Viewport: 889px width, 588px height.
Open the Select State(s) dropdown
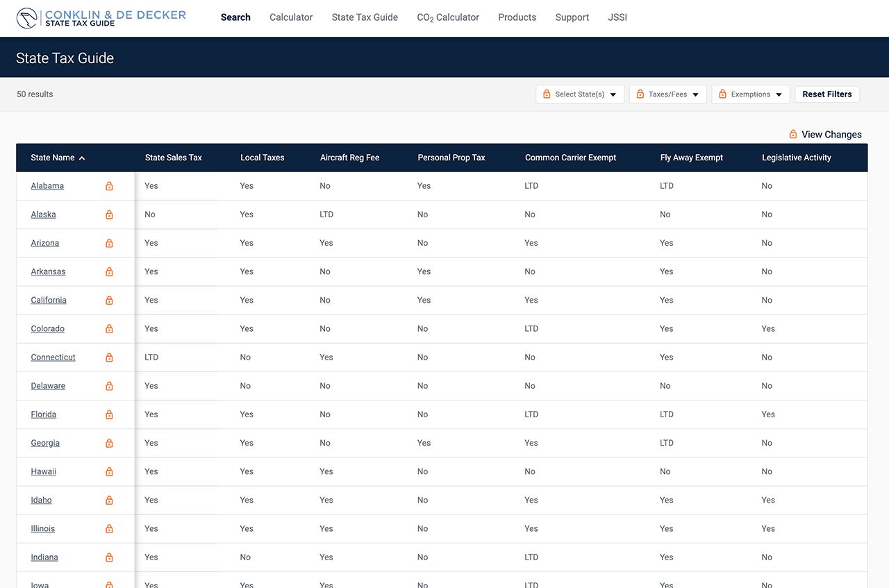pos(580,94)
